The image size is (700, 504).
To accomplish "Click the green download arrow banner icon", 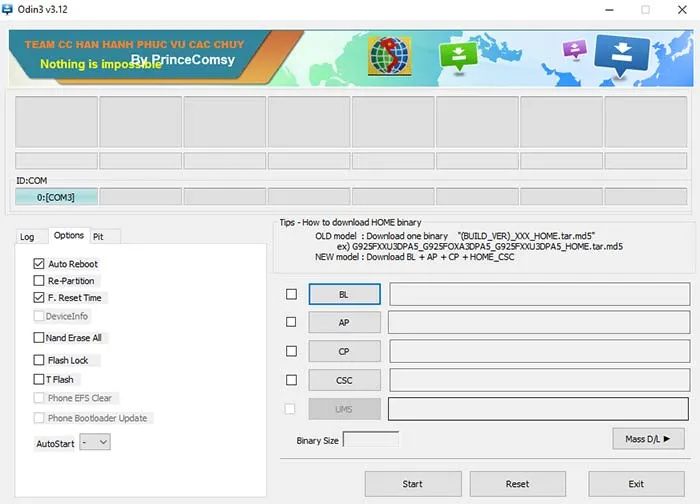I will [457, 55].
